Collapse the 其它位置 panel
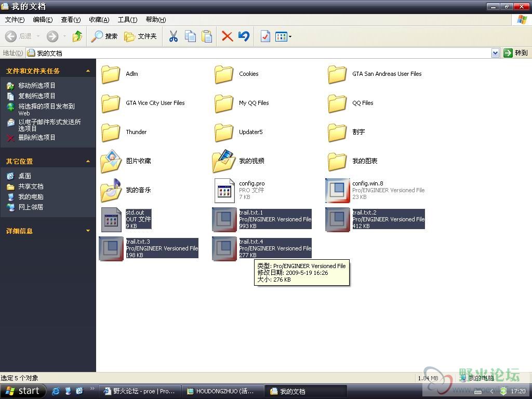Image resolution: width=532 pixels, height=399 pixels. tap(88, 161)
